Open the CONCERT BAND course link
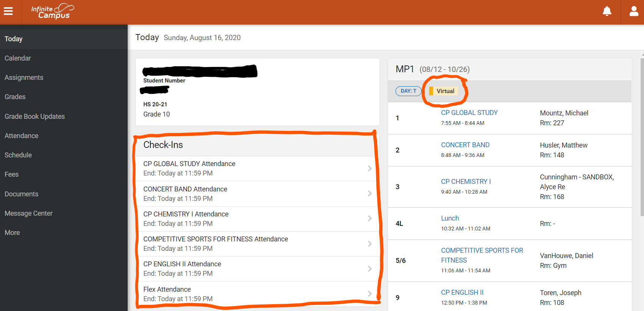 click(x=465, y=145)
